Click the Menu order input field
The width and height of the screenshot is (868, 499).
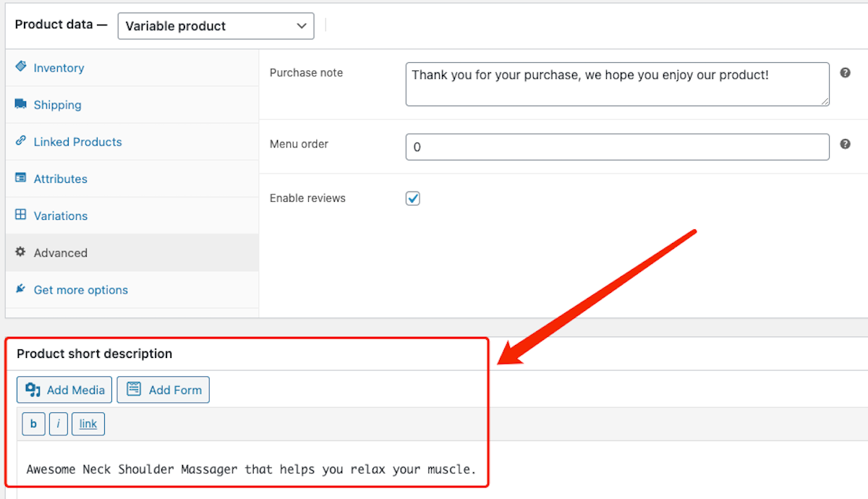pyautogui.click(x=617, y=147)
